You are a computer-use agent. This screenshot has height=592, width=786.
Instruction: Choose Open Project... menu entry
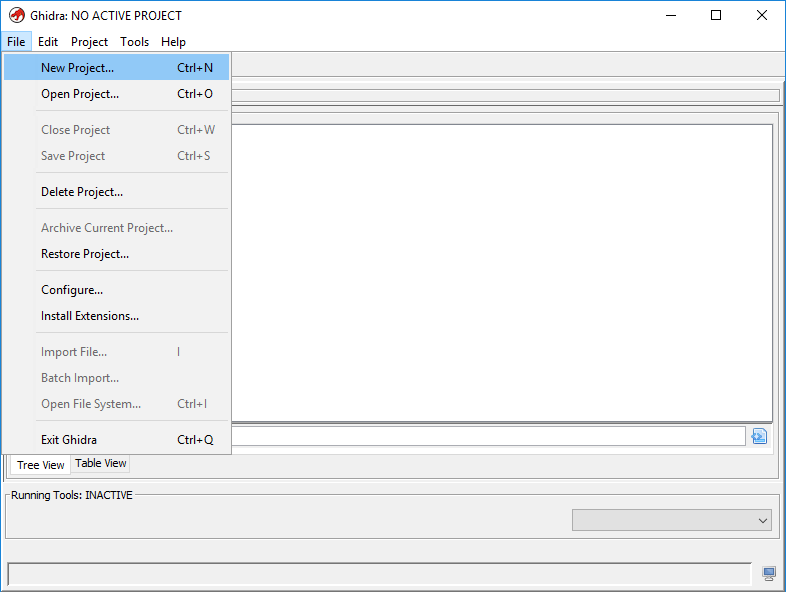coord(116,94)
